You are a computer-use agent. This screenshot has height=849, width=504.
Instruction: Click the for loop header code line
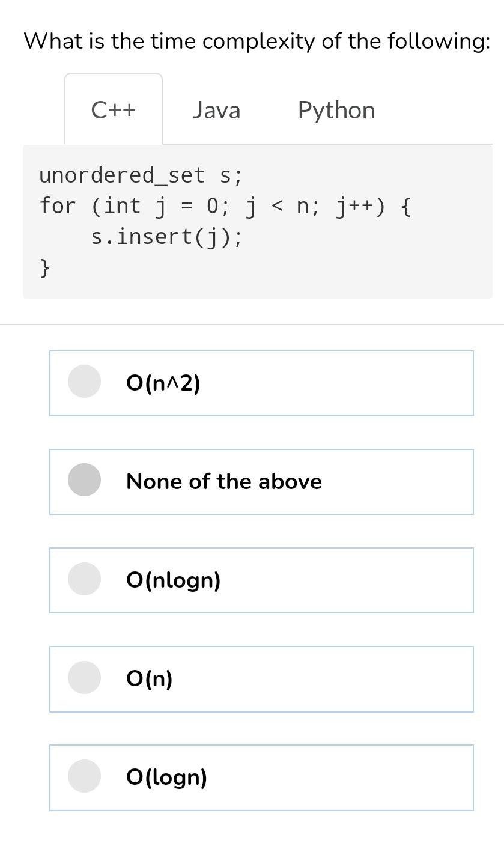pos(225,206)
